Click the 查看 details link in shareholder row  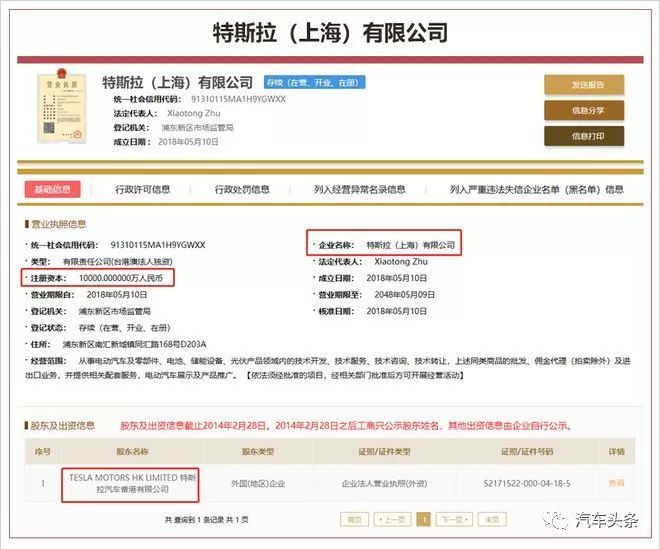pyautogui.click(x=616, y=483)
